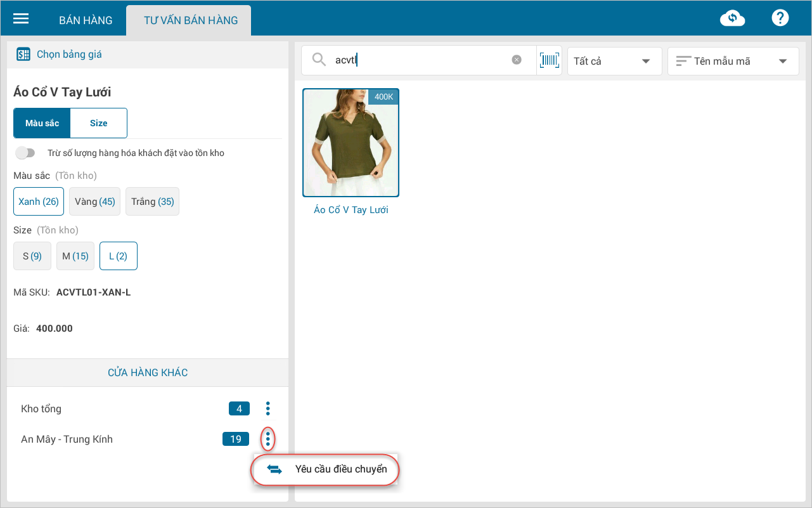The image size is (812, 508).
Task: Clear the search text with X icon
Action: [x=517, y=60]
